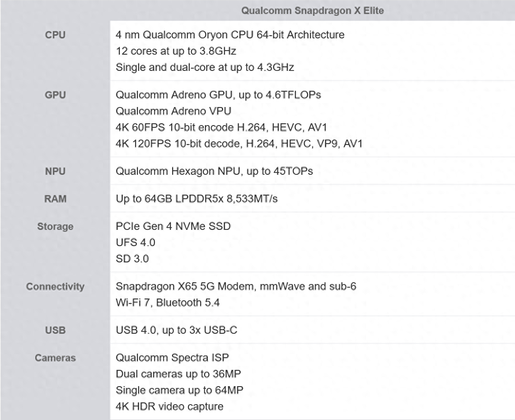Click the Storage row label
The image size is (515, 420).
[55, 227]
